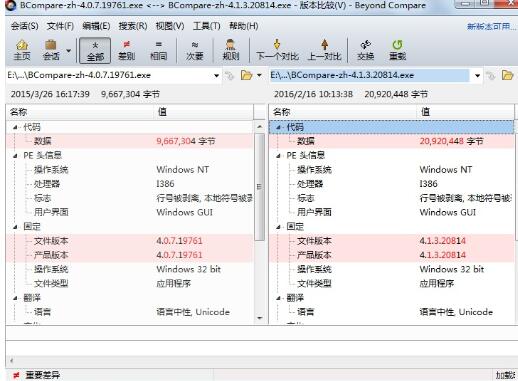Go to the 主页 home toolbar icon
The height and width of the screenshot is (381, 518).
pos(22,50)
